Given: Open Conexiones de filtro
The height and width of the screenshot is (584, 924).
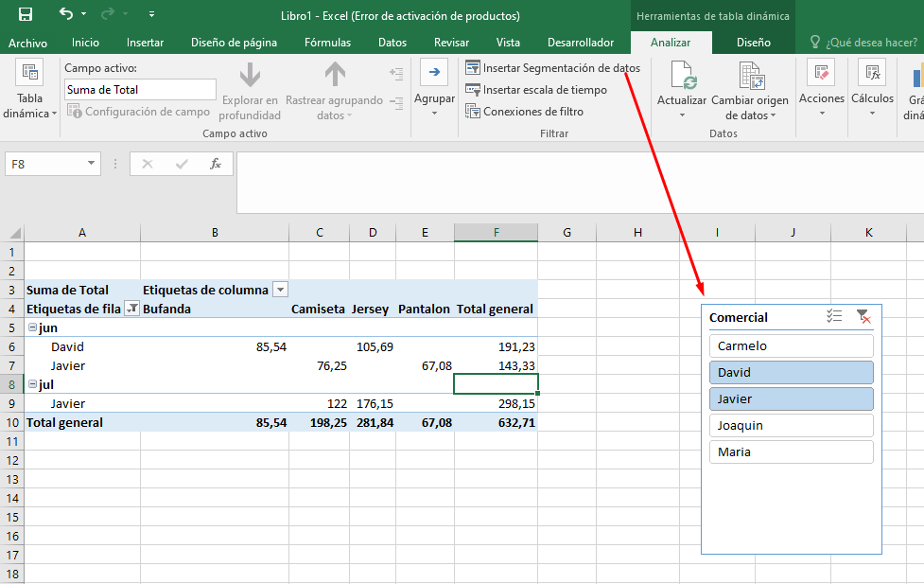Looking at the screenshot, I should [x=524, y=112].
